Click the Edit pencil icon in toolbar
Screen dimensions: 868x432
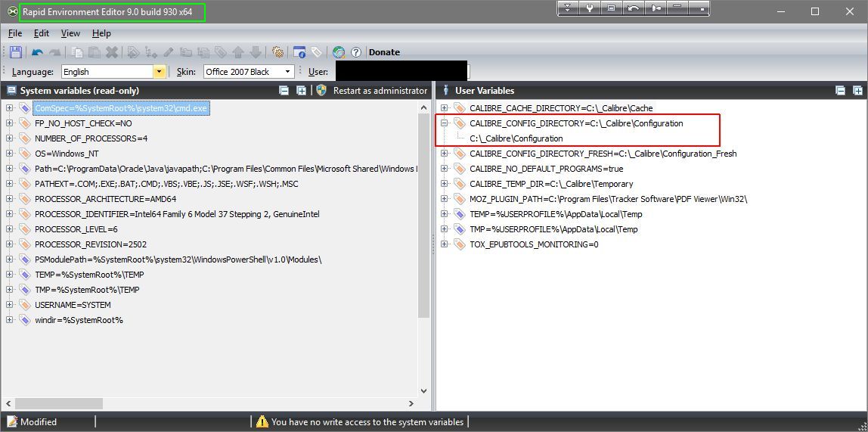click(169, 52)
